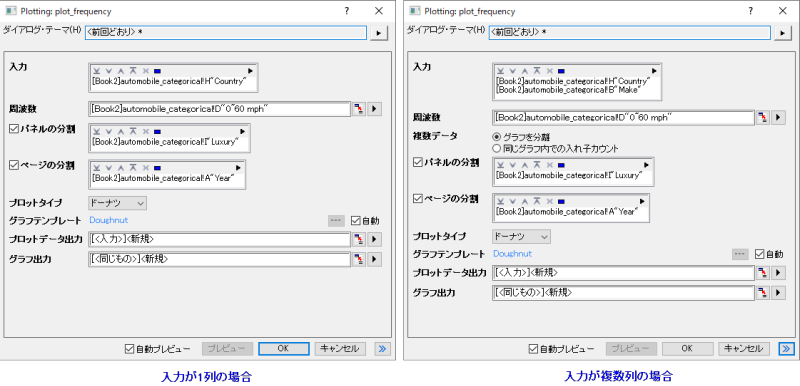This screenshot has width=800, height=386.
Task: Toggle 自動 checkbox in right dialog
Action: point(759,254)
